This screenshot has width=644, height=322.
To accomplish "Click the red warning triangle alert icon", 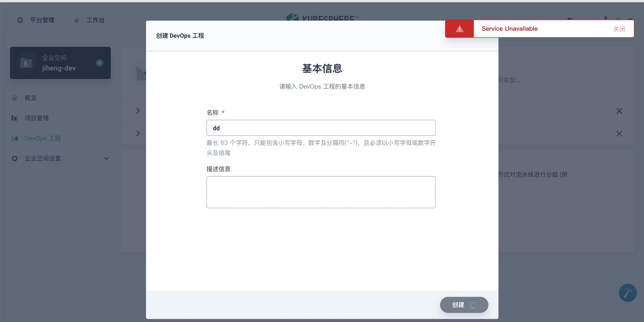I will point(459,29).
